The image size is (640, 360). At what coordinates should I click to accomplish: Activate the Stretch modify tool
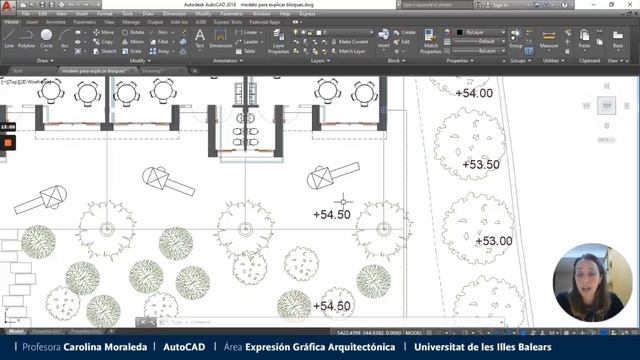(104, 51)
